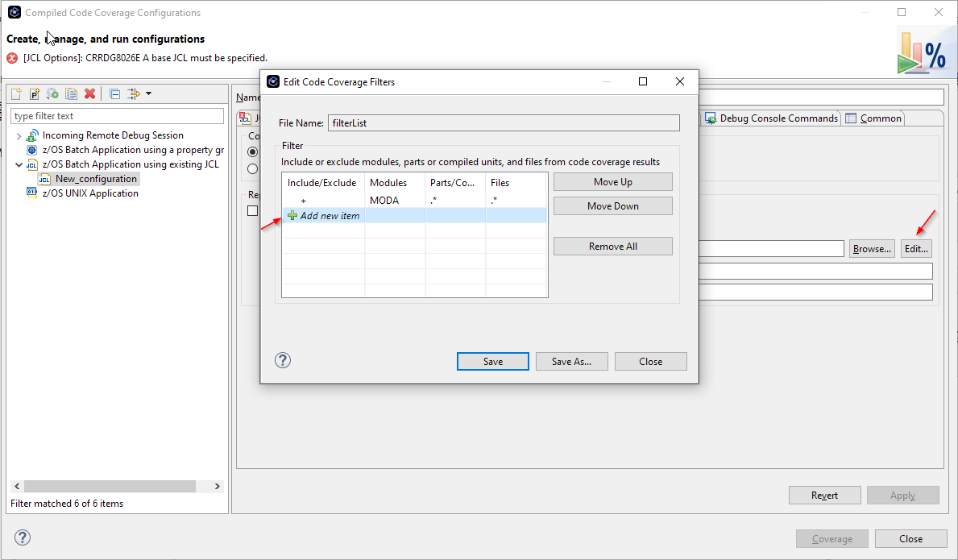Create a new launch configuration
This screenshot has height=560, width=958.
(16, 93)
